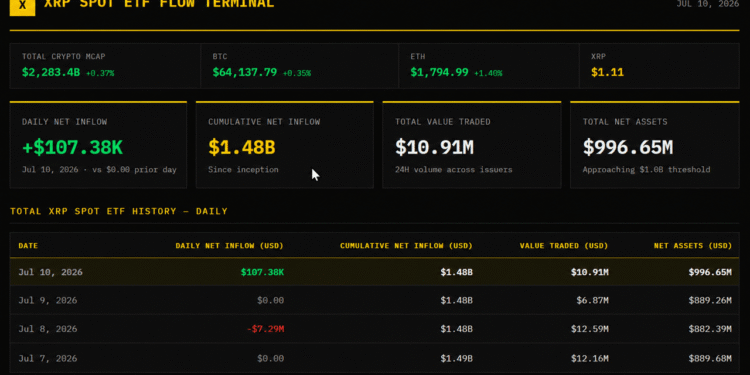
Task: Click the $1.48B cumulative inflow figure
Action: [242, 148]
